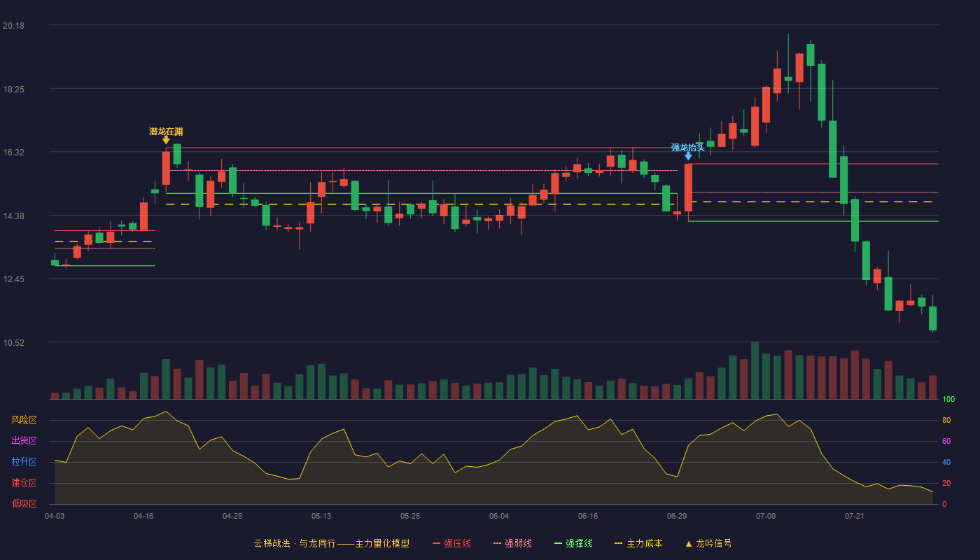Select the 建仓区 zone label
The height and width of the screenshot is (560, 980).
point(24,483)
